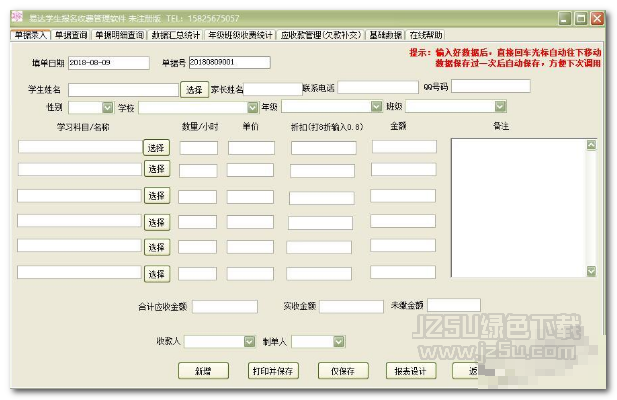Maximize the window
Image resolution: width=617 pixels, height=400 pixels.
581,18
